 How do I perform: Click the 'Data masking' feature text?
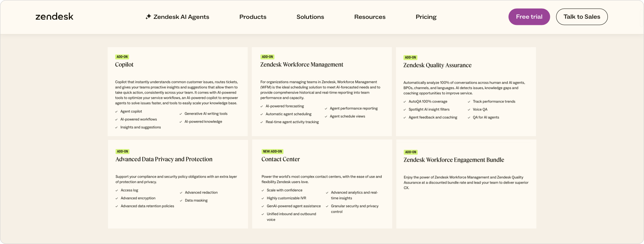(196, 201)
